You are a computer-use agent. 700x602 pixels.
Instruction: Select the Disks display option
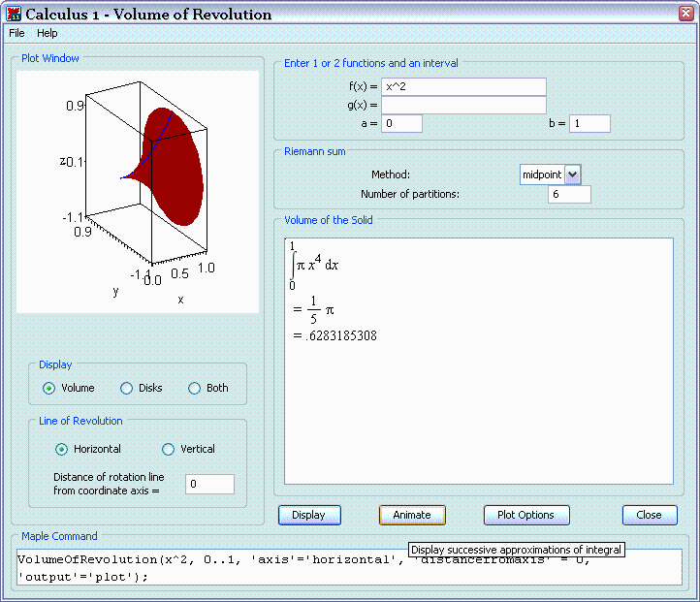point(126,388)
